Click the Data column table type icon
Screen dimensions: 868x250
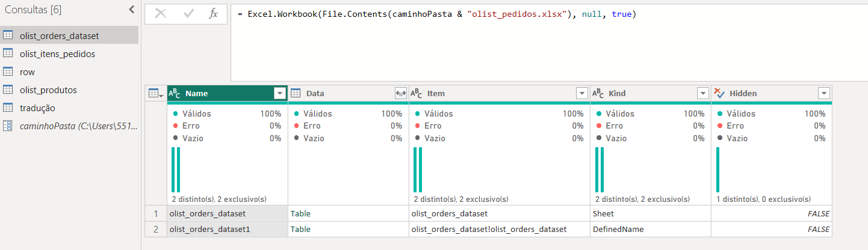(296, 93)
